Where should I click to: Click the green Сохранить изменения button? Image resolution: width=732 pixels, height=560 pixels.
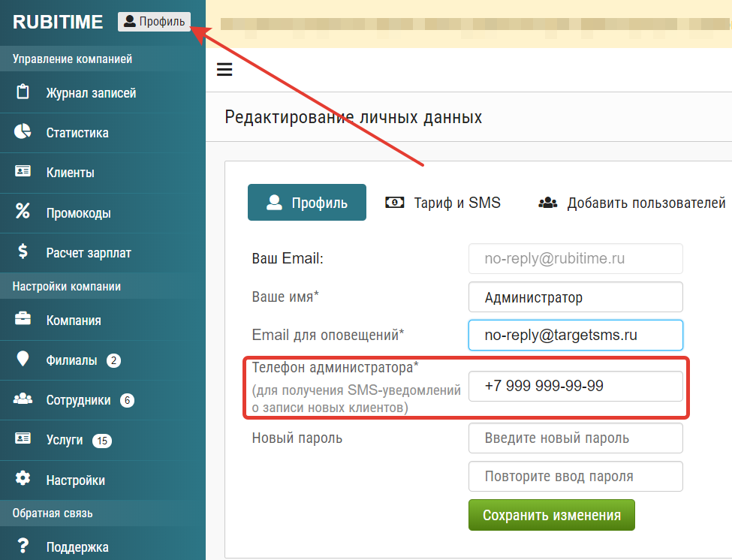(552, 515)
